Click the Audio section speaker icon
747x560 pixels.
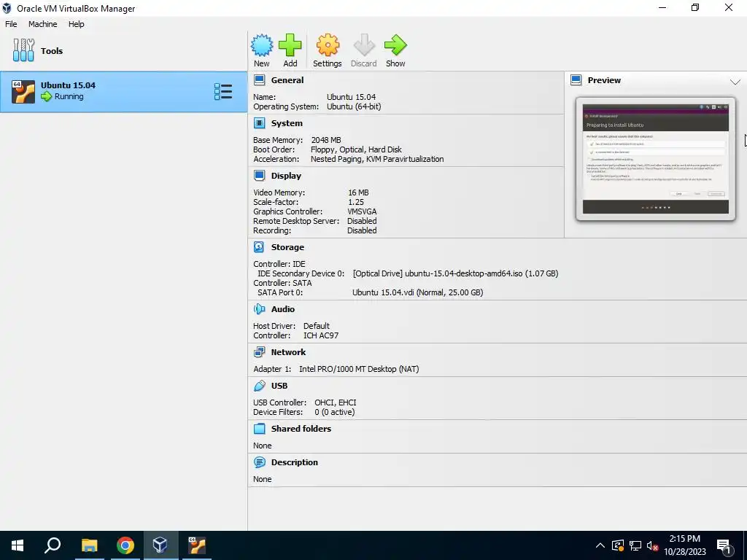[x=259, y=309]
